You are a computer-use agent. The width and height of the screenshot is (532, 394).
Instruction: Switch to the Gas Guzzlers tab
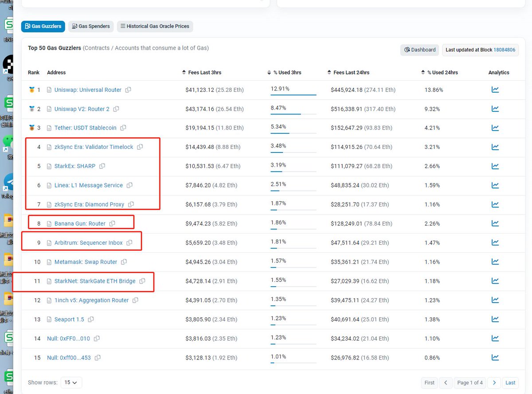pos(43,26)
